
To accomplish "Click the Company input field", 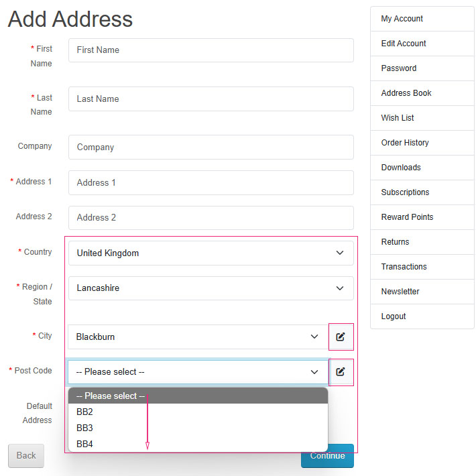I will 211,147.
